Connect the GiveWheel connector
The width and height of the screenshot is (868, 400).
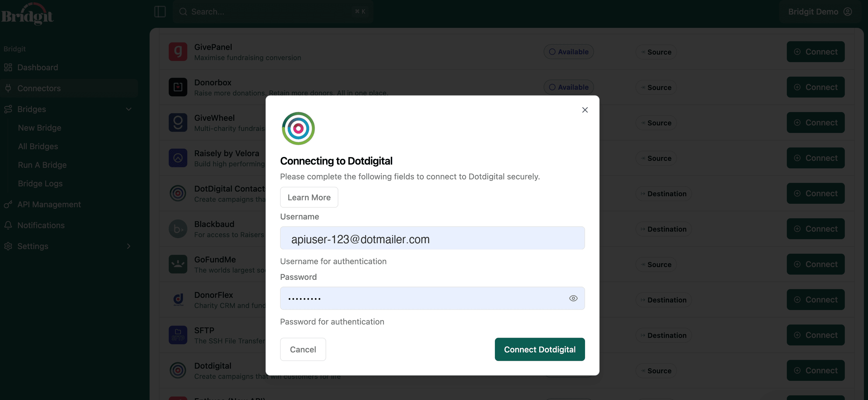815,122
